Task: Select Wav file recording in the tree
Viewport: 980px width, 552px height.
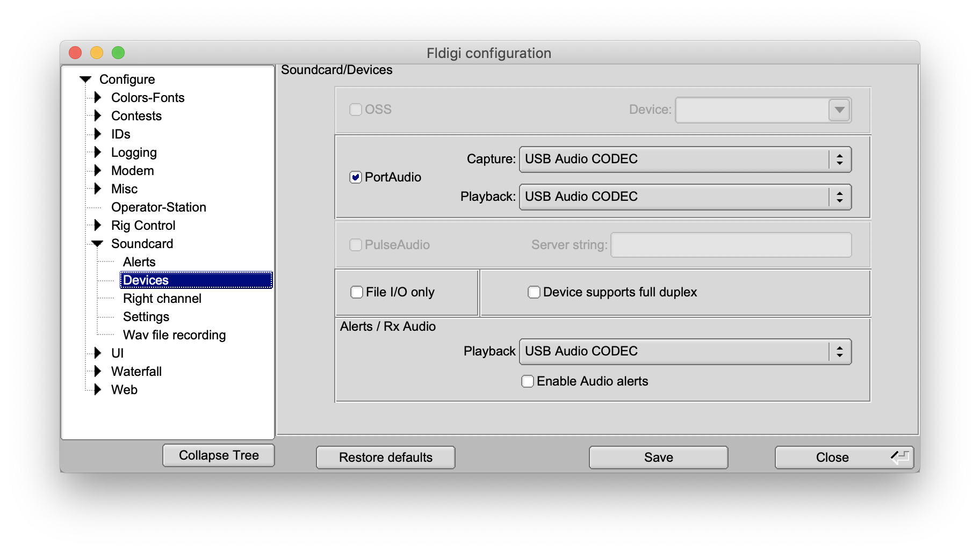Action: click(x=174, y=335)
